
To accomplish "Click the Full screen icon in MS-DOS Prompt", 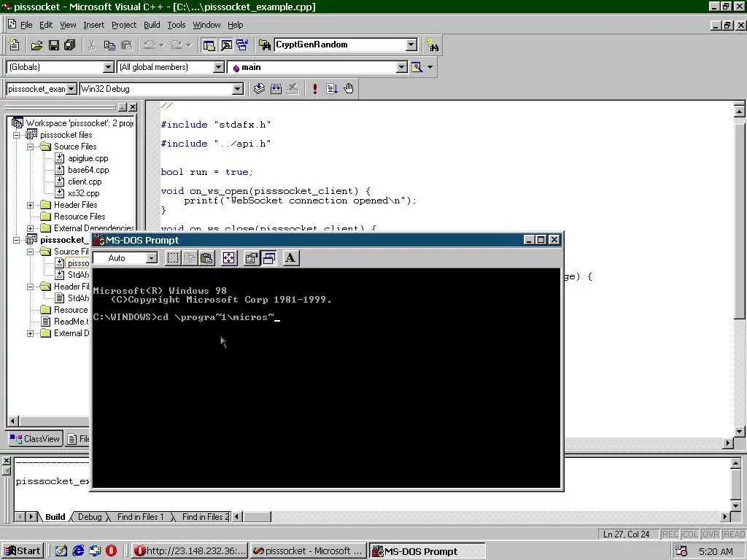I will (229, 258).
